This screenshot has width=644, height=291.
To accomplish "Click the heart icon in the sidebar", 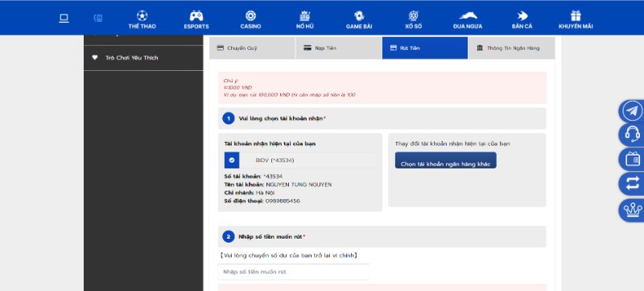I will 95,57.
